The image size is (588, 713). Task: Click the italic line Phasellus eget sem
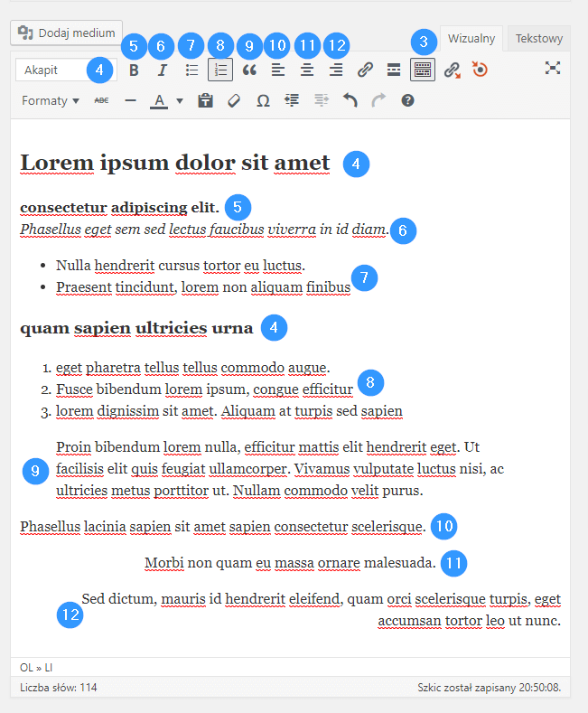[204, 230]
